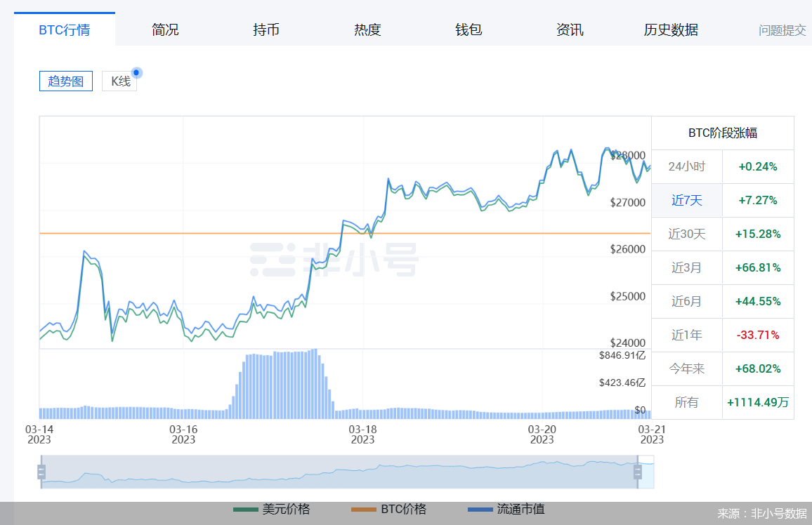The height and width of the screenshot is (525, 812).
Task: Select the 趋势图 view button
Action: (x=65, y=81)
